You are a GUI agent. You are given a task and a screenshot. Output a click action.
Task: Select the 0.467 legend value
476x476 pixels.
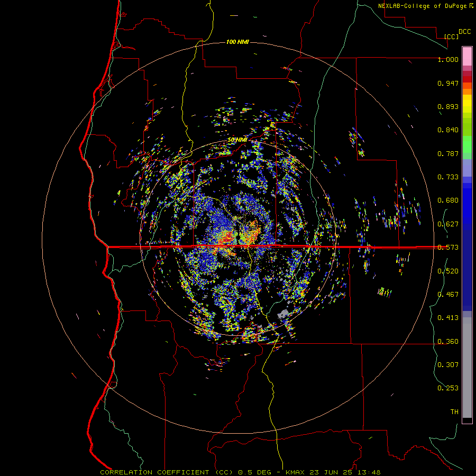point(448,295)
